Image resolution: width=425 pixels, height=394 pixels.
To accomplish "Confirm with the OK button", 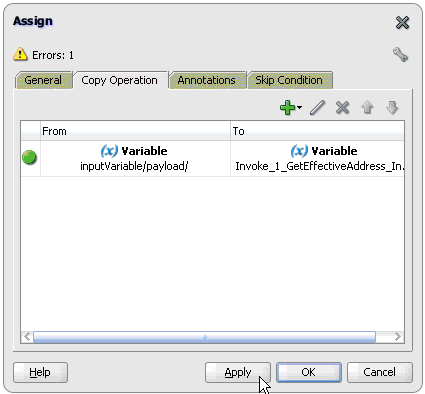I will 309,372.
